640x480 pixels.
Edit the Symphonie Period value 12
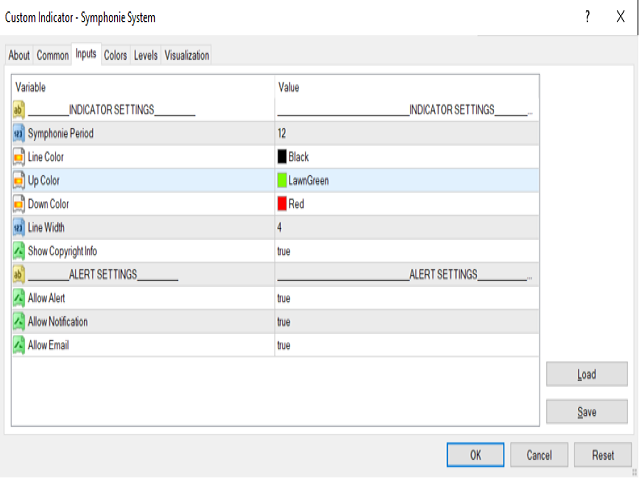click(407, 133)
